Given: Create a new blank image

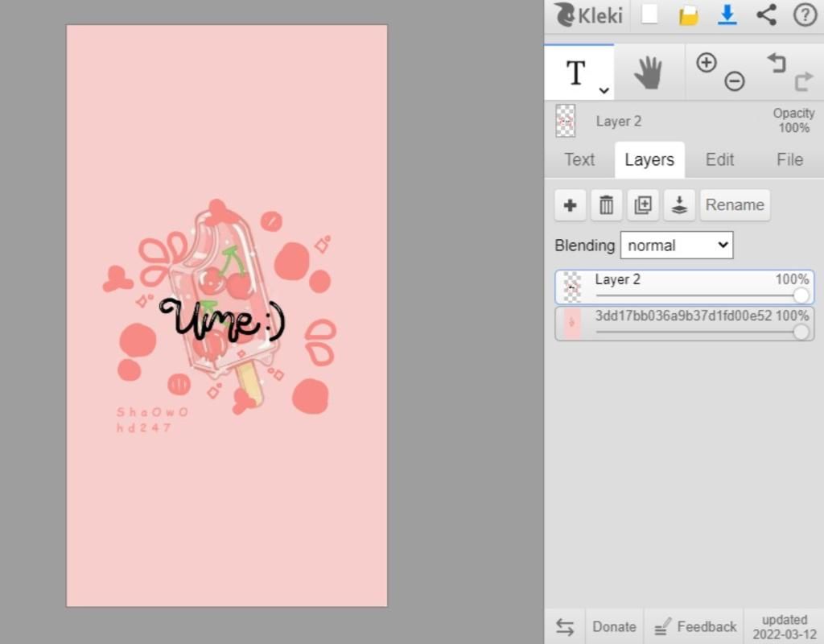Looking at the screenshot, I should 649,14.
